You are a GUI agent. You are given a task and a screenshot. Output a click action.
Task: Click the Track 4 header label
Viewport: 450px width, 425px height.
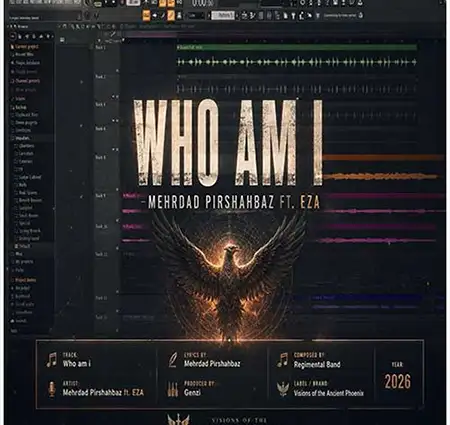point(101,128)
